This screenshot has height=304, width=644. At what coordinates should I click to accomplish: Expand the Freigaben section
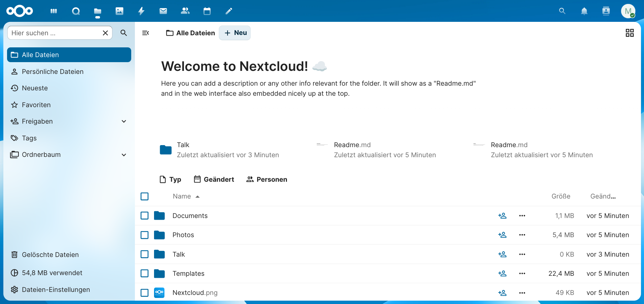coord(124,121)
